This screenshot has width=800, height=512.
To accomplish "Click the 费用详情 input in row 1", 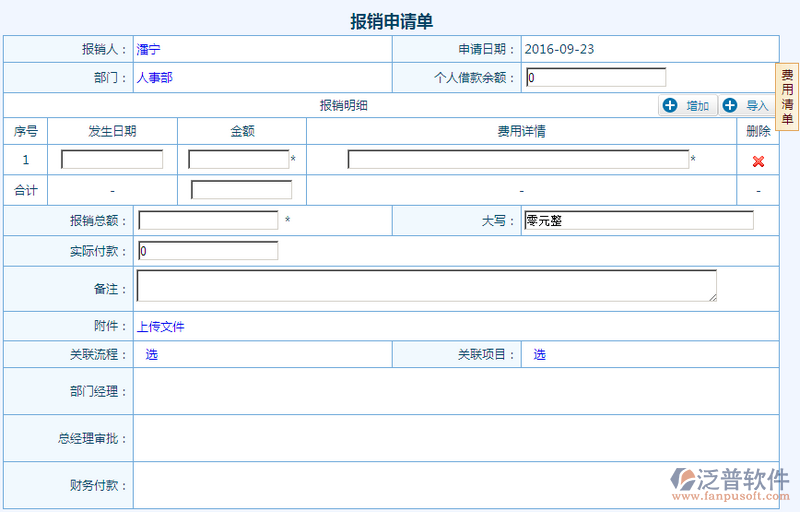I will point(518,159).
